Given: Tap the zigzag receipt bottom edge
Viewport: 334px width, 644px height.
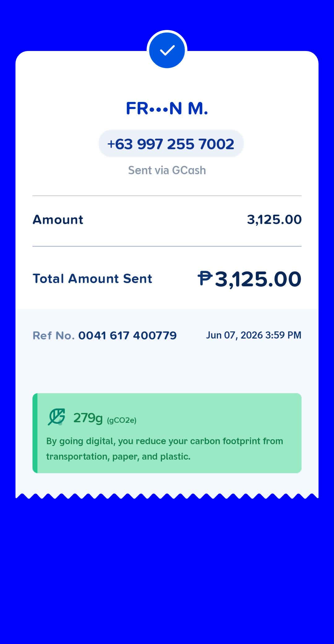Looking at the screenshot, I should click(167, 496).
